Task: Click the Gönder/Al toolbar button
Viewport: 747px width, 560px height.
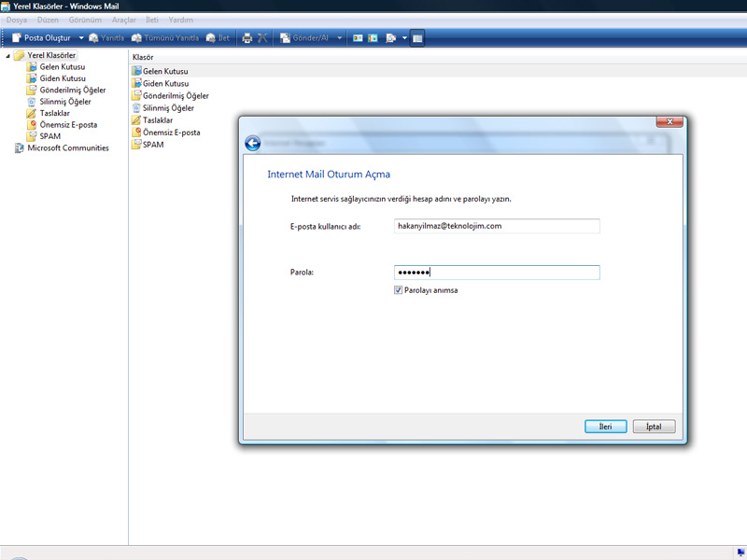Action: point(304,38)
